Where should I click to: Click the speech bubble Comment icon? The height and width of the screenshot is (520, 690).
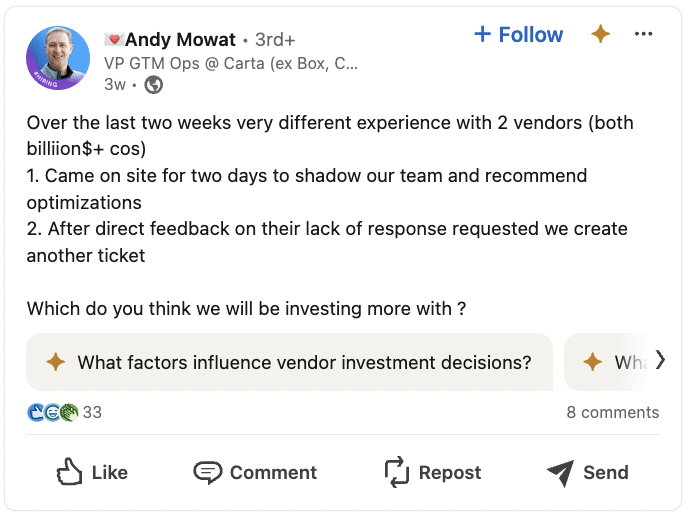pos(208,472)
